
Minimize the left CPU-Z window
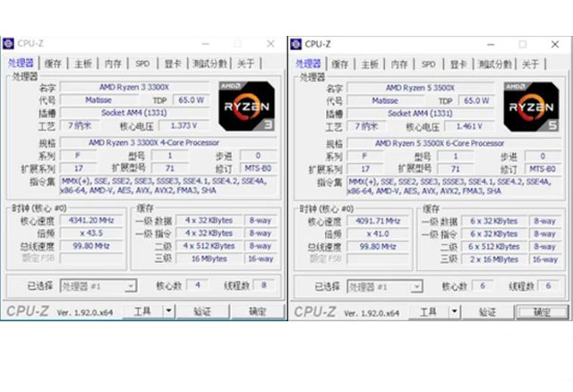click(x=206, y=44)
